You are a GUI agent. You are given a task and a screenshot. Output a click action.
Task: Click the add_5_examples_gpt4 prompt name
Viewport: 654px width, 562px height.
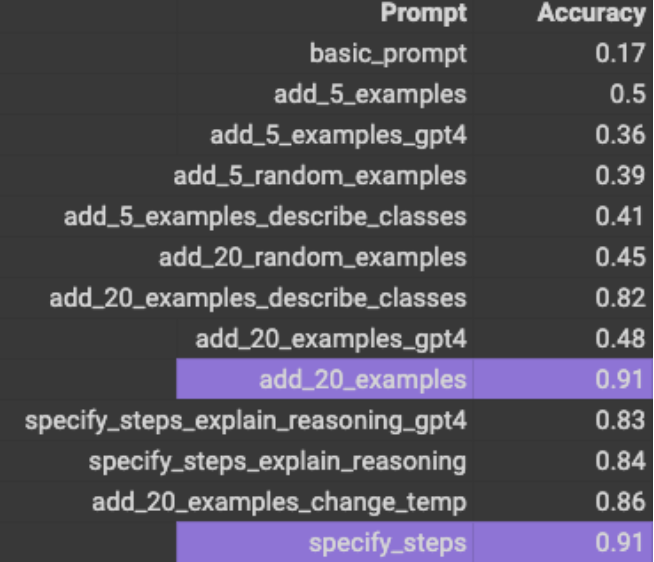338,136
